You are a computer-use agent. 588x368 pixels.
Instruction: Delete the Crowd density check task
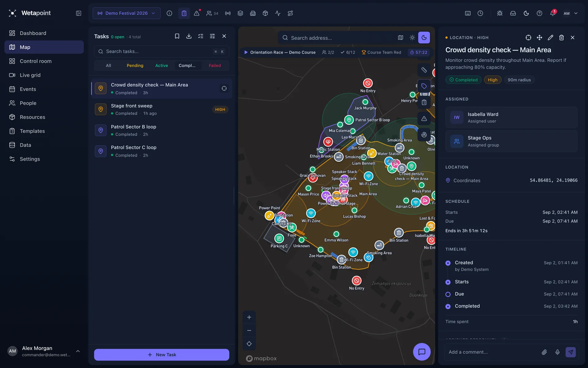coord(561,37)
